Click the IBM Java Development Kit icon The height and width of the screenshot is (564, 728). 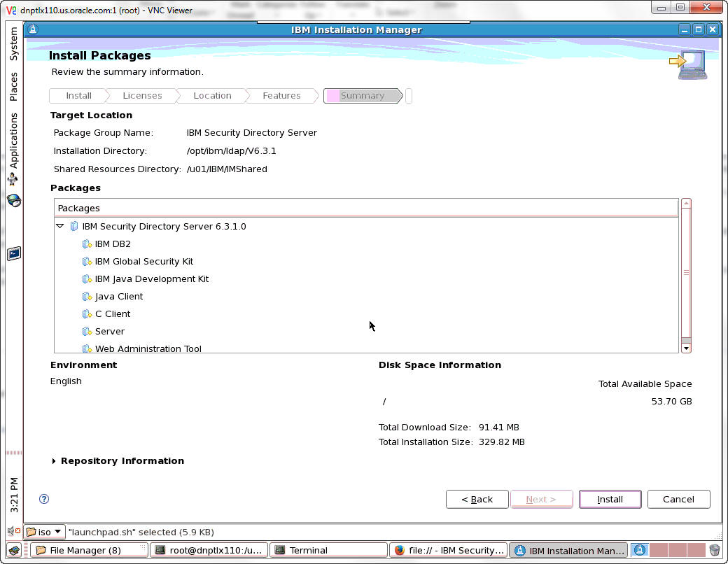click(87, 279)
